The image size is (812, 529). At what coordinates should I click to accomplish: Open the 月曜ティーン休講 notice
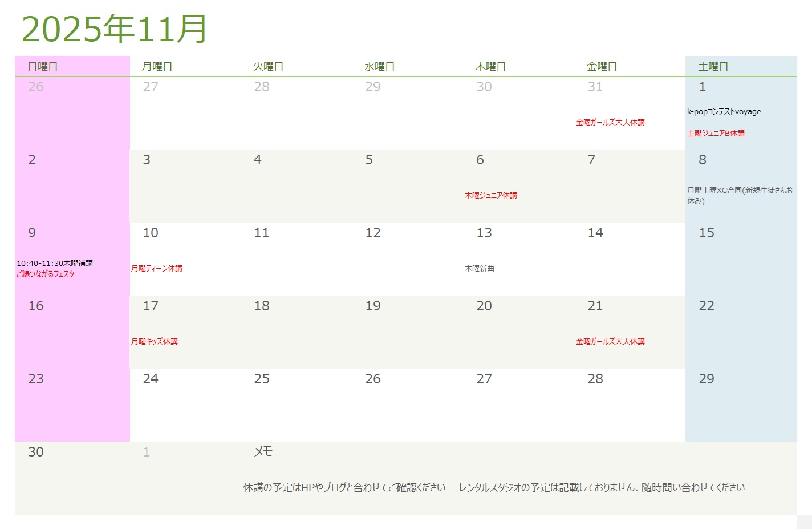tap(157, 268)
